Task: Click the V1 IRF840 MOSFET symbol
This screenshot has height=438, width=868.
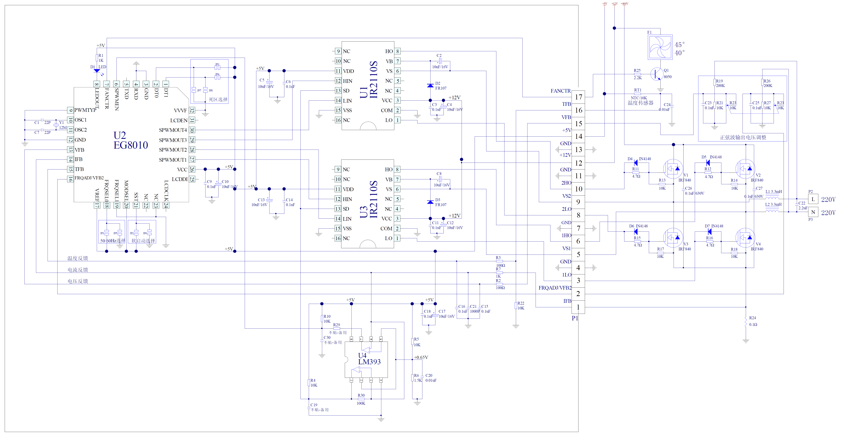Action: 673,169
